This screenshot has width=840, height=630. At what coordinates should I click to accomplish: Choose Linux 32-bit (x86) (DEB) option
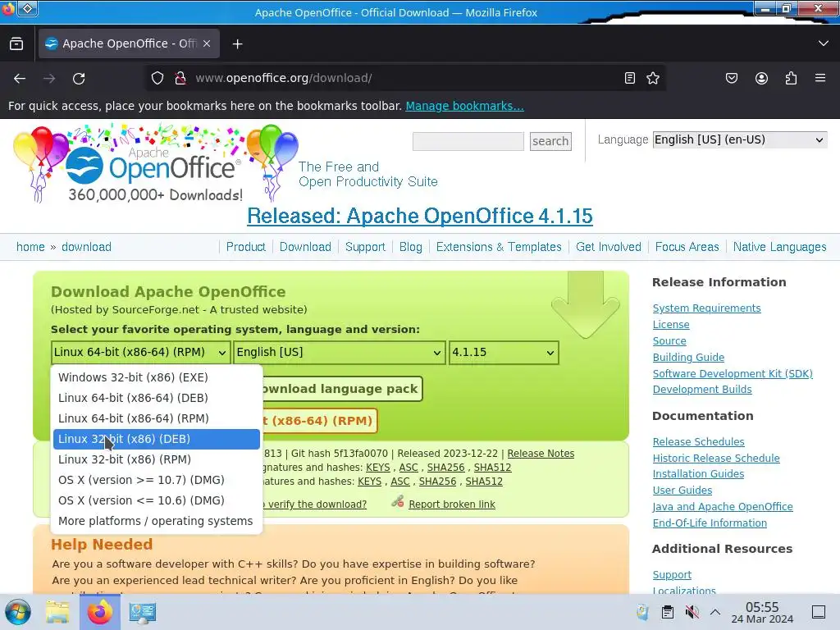(157, 440)
